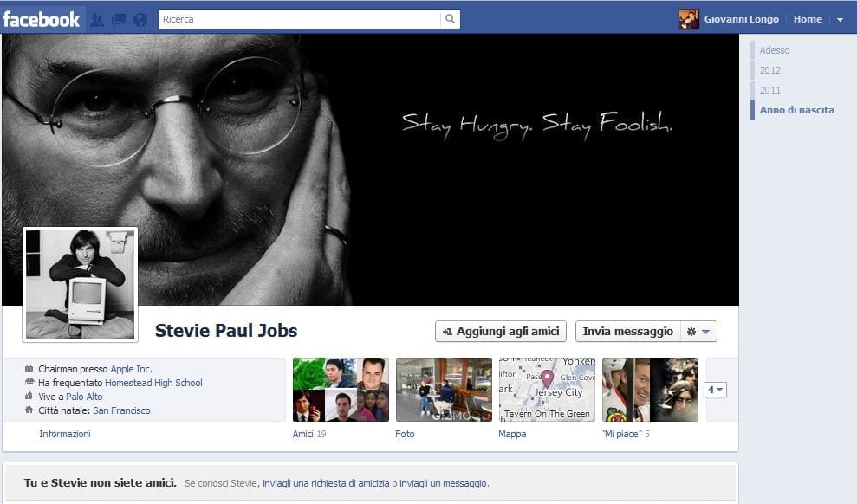Viewport: 857px width, 504px height.
Task: Click Aggiungi agli amici button
Action: pos(500,332)
